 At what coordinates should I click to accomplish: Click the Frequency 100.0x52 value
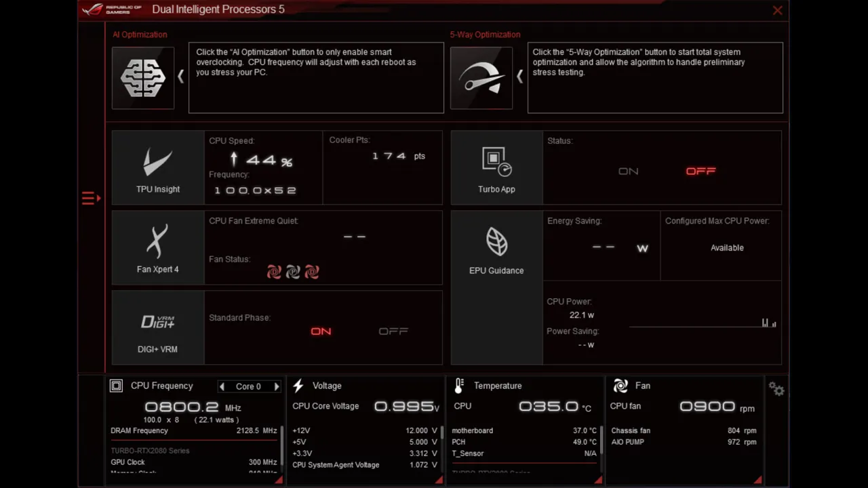(256, 190)
